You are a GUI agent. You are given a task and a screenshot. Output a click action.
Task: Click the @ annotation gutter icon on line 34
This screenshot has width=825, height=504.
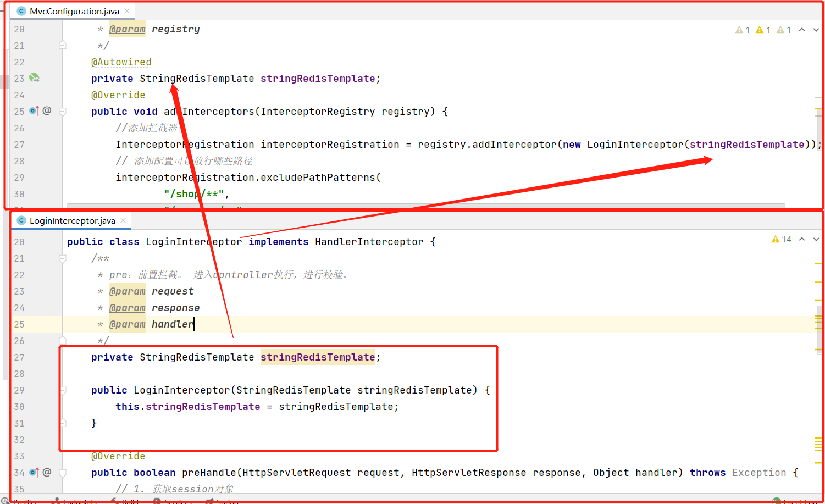point(47,472)
